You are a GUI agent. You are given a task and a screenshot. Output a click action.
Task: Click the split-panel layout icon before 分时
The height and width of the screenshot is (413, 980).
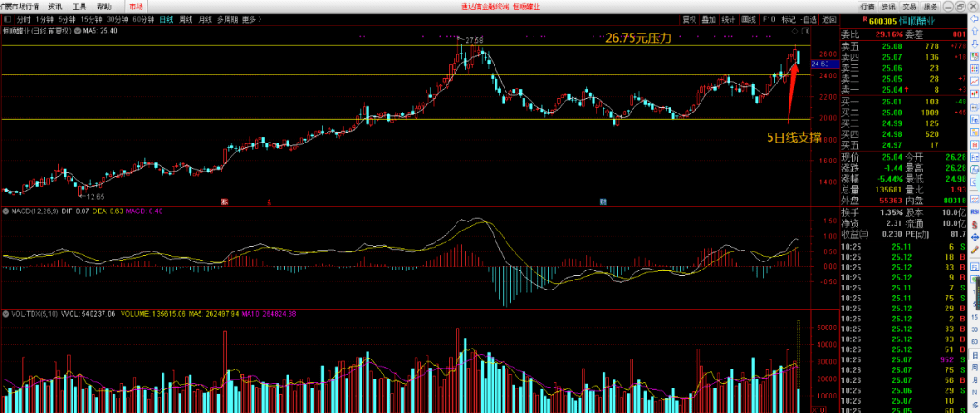tap(7, 18)
